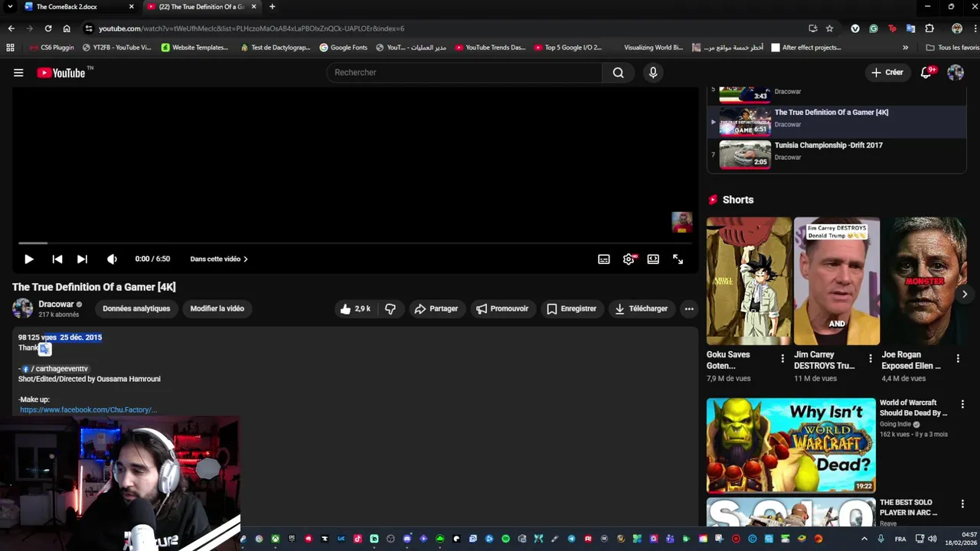Viewport: 980px width, 551px height.
Task: Skip to previous video in playlist
Action: tap(57, 259)
